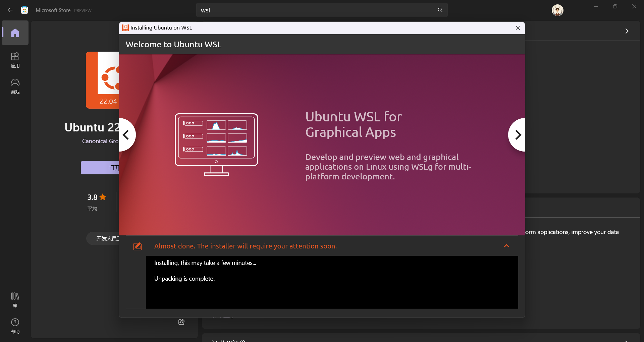The width and height of the screenshot is (644, 342).
Task: Maximize or restore the Microsoft Store window
Action: click(x=615, y=7)
